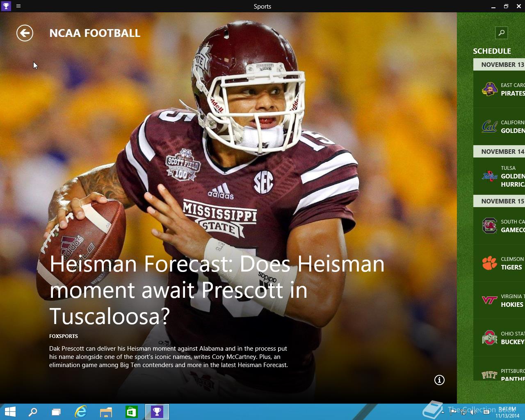This screenshot has height=420, width=525.
Task: Select the Ohio State Buckeyes logo
Action: 489,338
